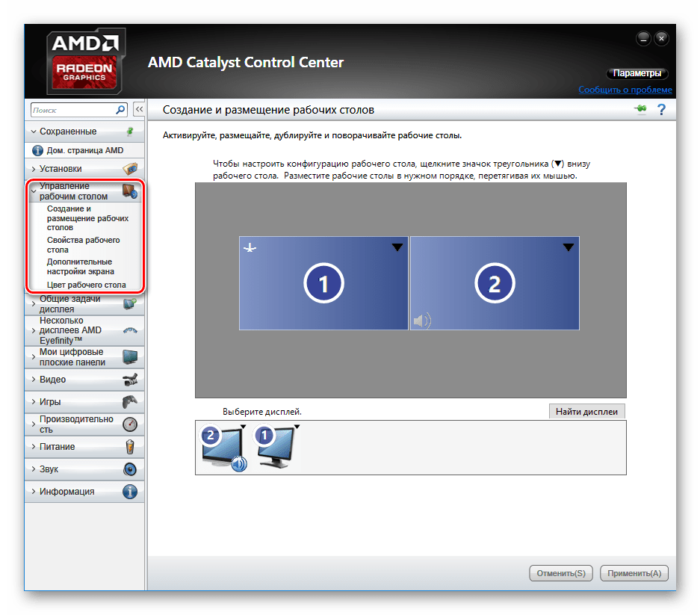Viewport: 700px width, 615px height.
Task: Open Создание и размещение рабочих столов
Action: point(87,218)
